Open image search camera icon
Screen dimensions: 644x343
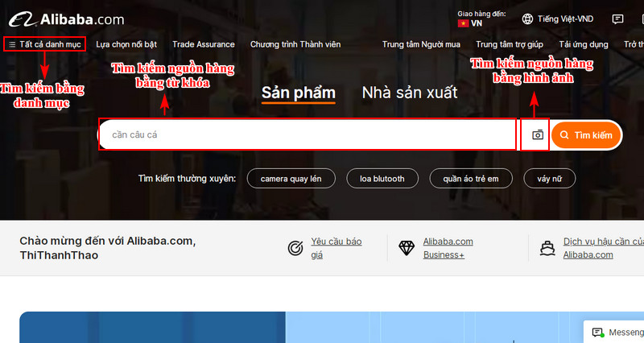(537, 134)
